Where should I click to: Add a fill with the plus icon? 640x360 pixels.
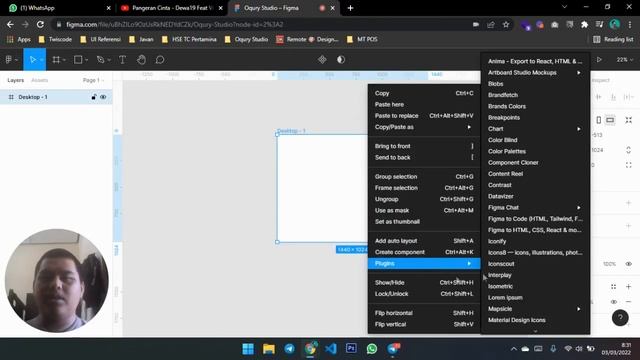coord(629,287)
